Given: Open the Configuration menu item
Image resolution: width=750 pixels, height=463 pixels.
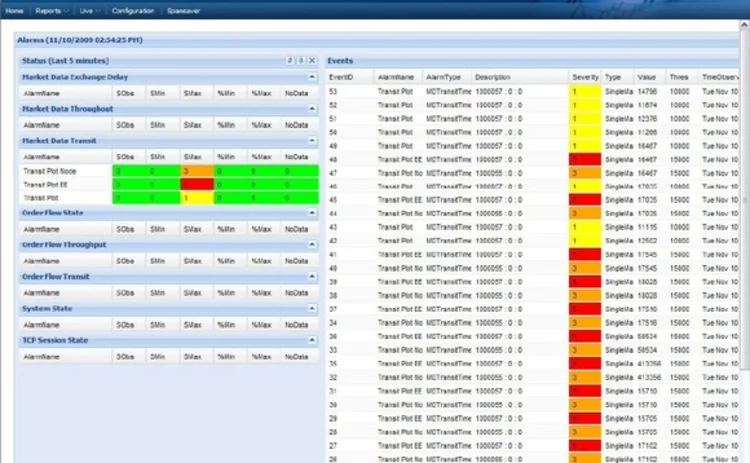Looking at the screenshot, I should coord(133,11).
